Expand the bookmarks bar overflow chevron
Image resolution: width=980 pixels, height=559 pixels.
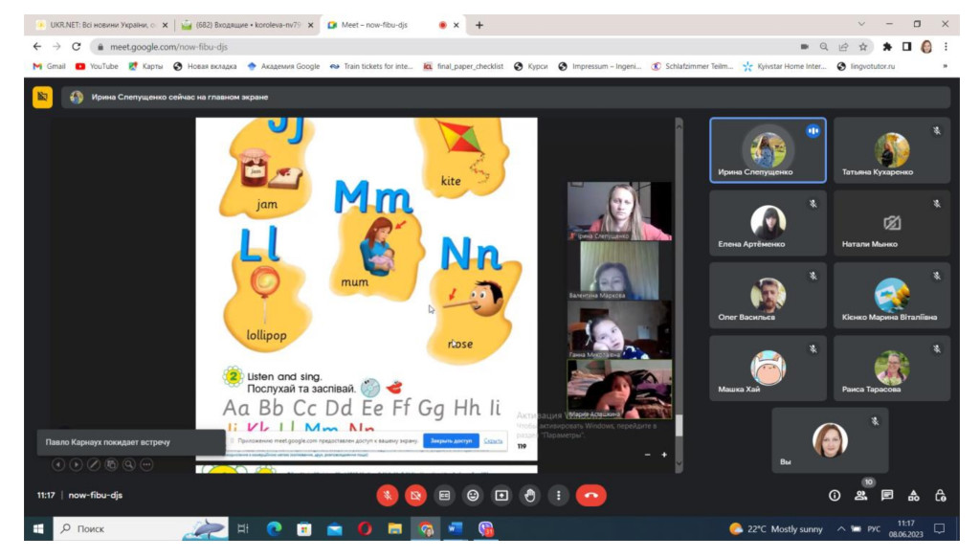point(945,66)
